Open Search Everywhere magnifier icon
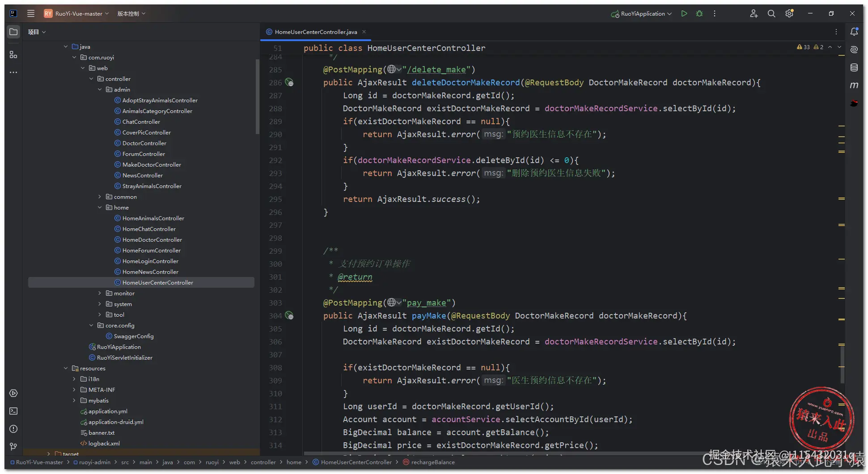The width and height of the screenshot is (868, 474). pyautogui.click(x=771, y=13)
